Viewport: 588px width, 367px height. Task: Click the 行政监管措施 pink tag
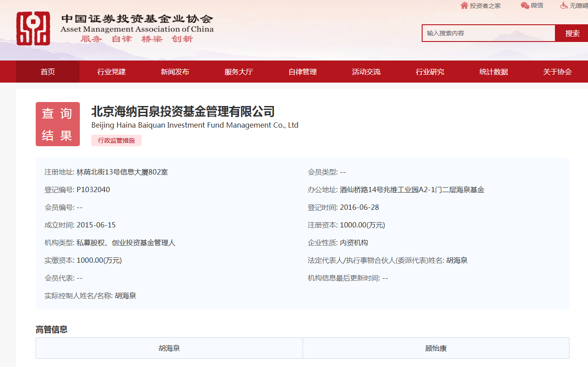point(116,140)
